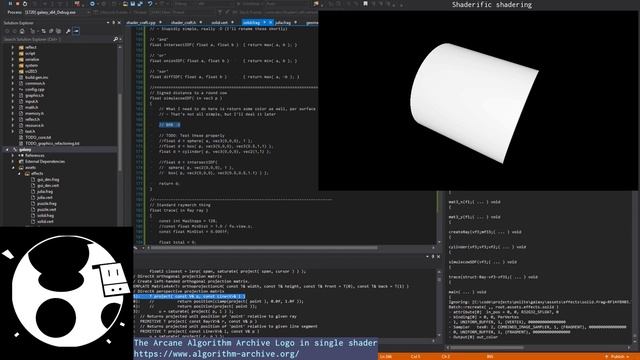Screen dimensions: 640x360
Task: Collapse the galaxy project node
Action: 7,149
